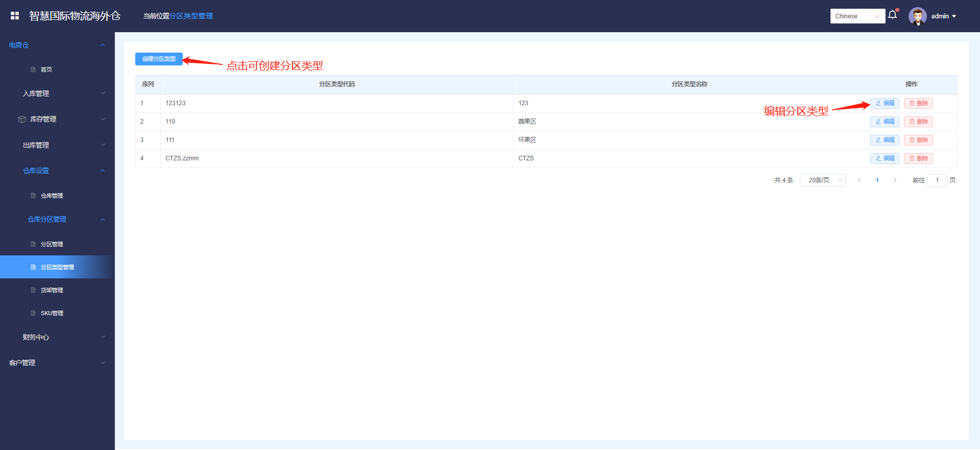This screenshot has height=450, width=980.
Task: Click the 创建分区类型 button
Action: point(159,59)
